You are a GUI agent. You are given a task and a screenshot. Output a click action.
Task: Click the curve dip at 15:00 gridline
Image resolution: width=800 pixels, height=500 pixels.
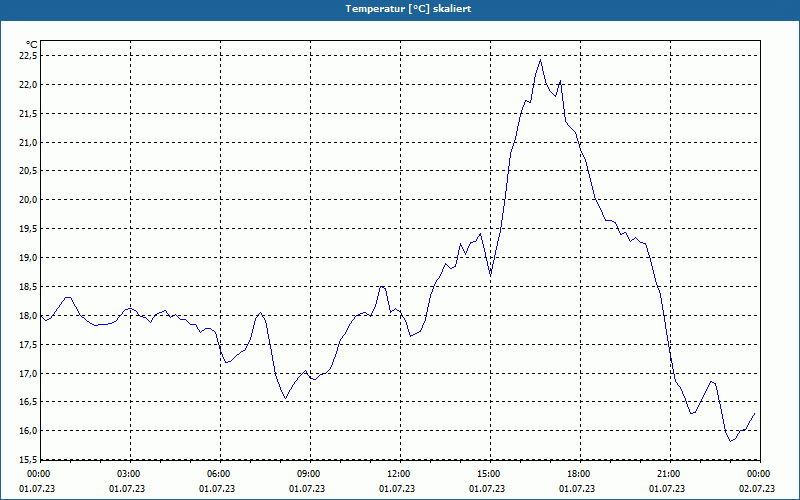(490, 274)
